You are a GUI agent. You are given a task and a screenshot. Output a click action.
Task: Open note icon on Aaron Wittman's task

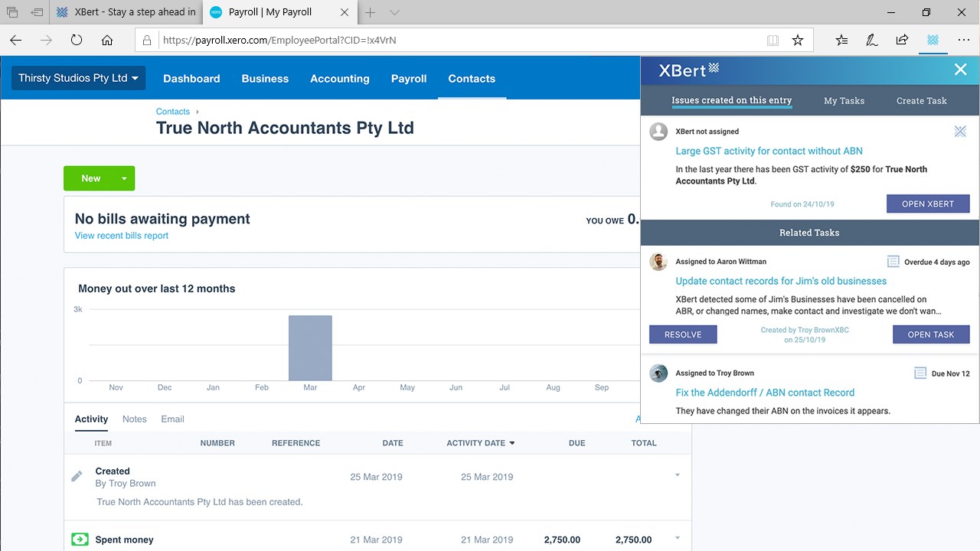tap(893, 262)
